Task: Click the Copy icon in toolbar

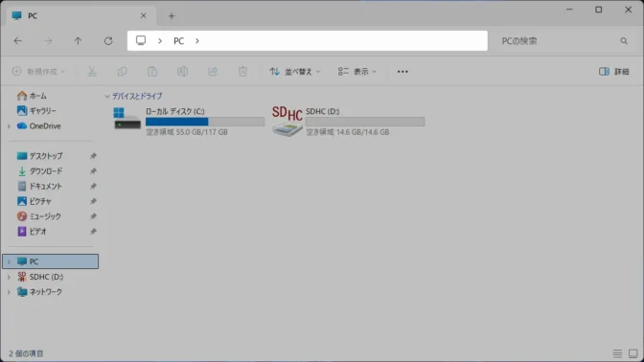Action: tap(122, 72)
